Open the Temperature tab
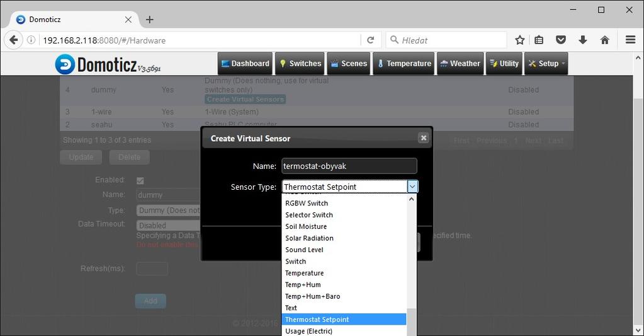The image size is (644, 336). [404, 63]
